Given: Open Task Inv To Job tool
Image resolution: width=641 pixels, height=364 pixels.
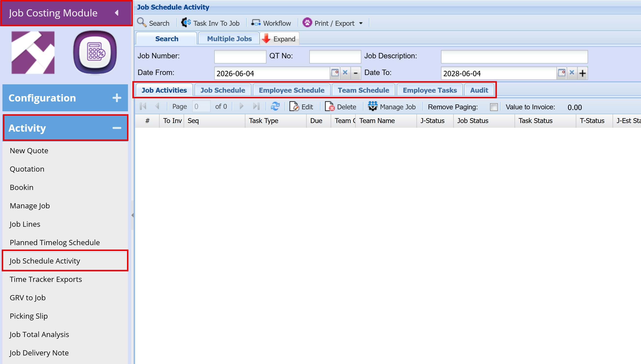Looking at the screenshot, I should pyautogui.click(x=211, y=23).
